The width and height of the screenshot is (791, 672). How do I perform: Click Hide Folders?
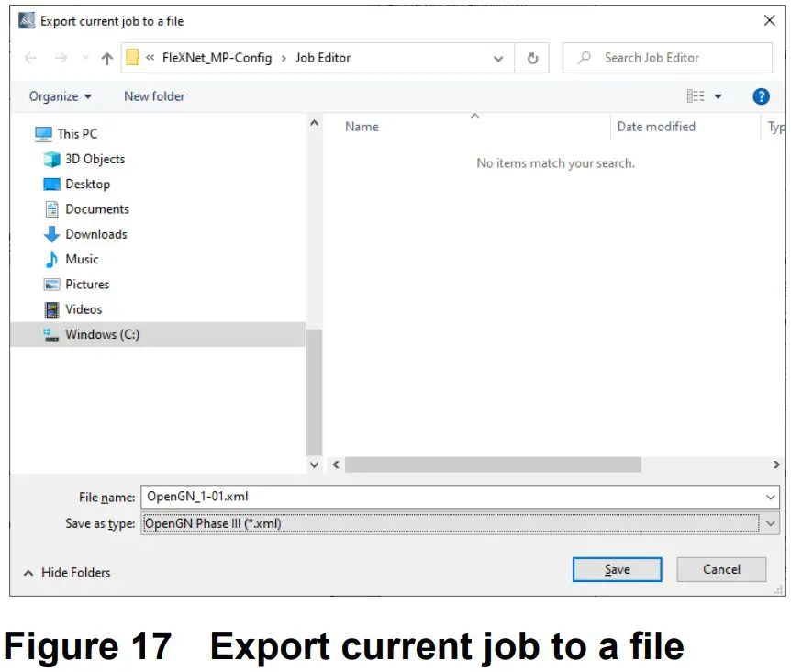point(68,573)
